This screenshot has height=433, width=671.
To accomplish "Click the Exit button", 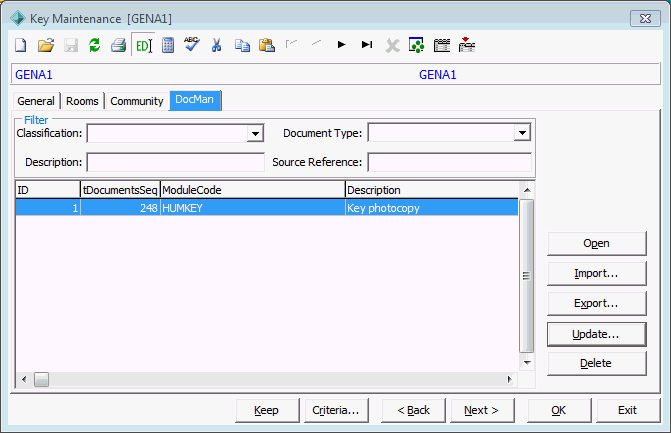I will [x=628, y=410].
